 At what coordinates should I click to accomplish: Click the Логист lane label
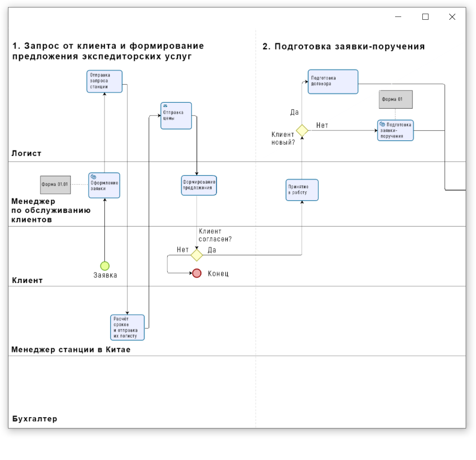tap(26, 153)
